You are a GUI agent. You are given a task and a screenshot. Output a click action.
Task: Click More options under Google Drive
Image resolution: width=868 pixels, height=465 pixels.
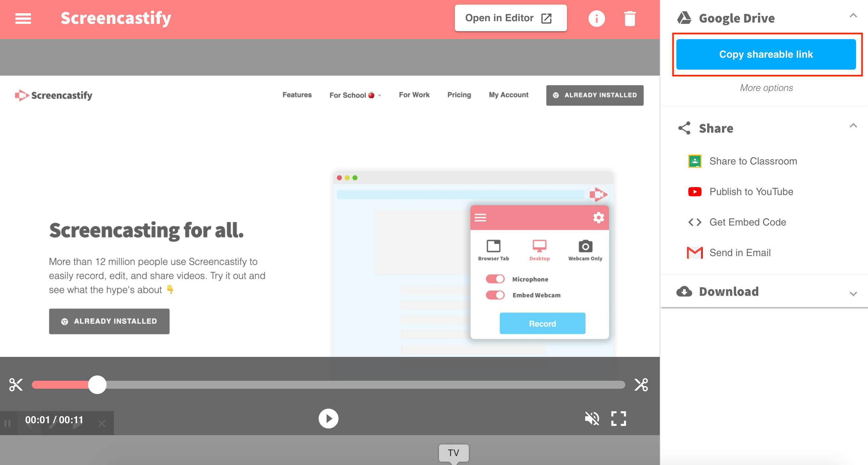766,88
